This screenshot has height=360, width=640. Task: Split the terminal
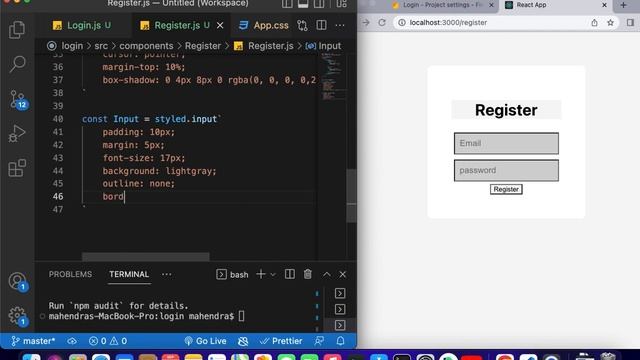tap(289, 274)
